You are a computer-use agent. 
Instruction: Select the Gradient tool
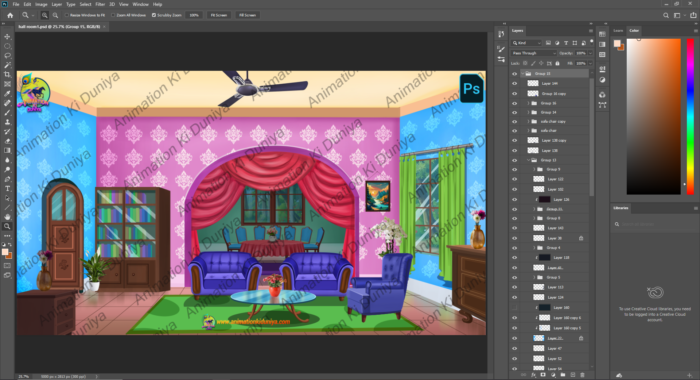pos(7,150)
